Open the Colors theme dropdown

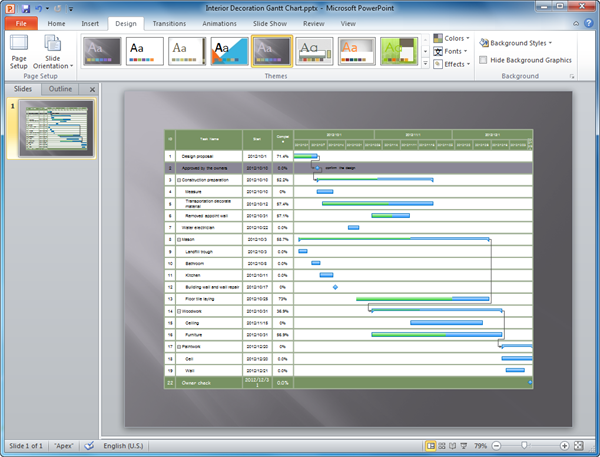click(454, 39)
